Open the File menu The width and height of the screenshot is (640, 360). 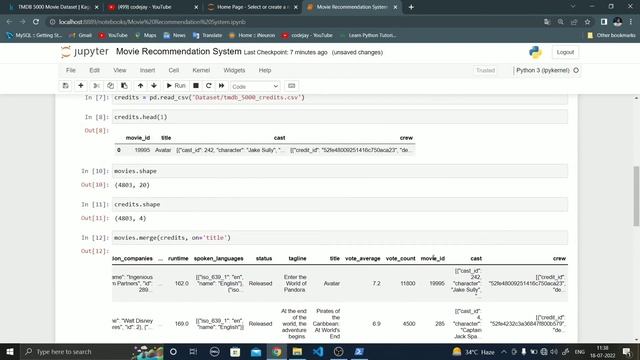click(x=71, y=70)
